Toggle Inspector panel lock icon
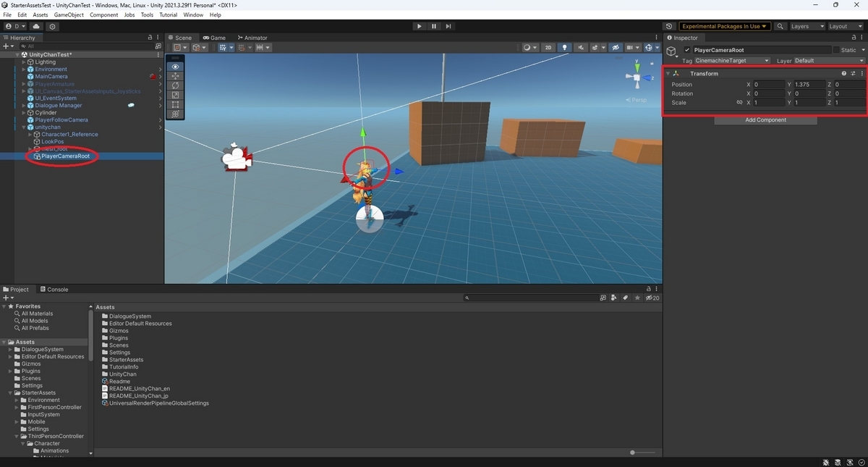 point(853,38)
